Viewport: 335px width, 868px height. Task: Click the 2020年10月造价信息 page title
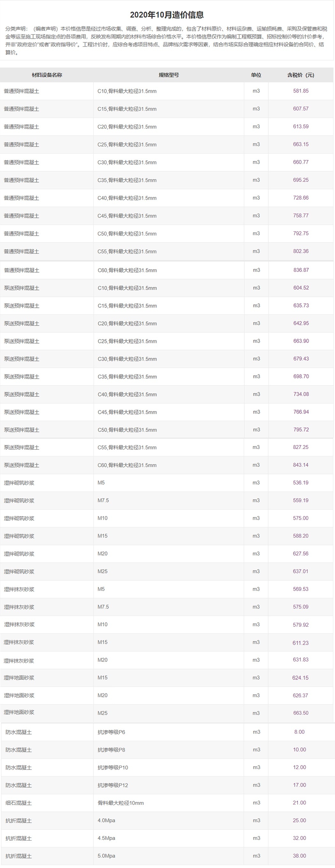(x=167, y=15)
